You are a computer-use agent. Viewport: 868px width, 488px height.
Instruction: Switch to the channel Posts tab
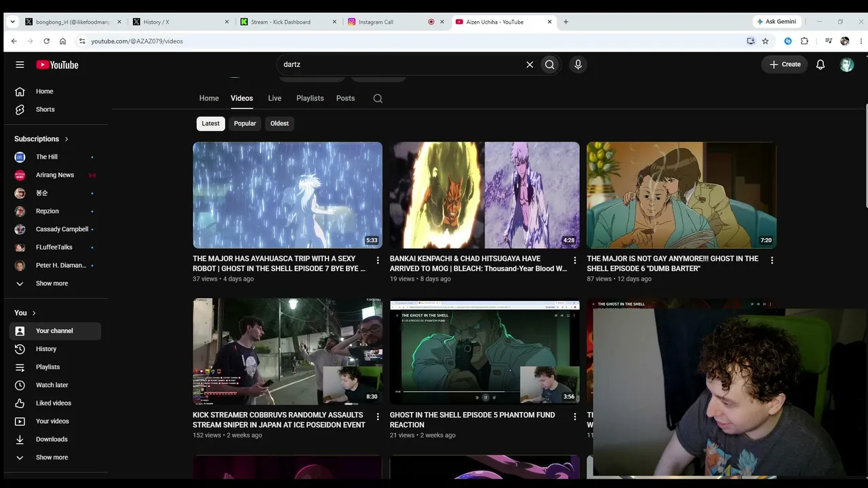(x=345, y=98)
